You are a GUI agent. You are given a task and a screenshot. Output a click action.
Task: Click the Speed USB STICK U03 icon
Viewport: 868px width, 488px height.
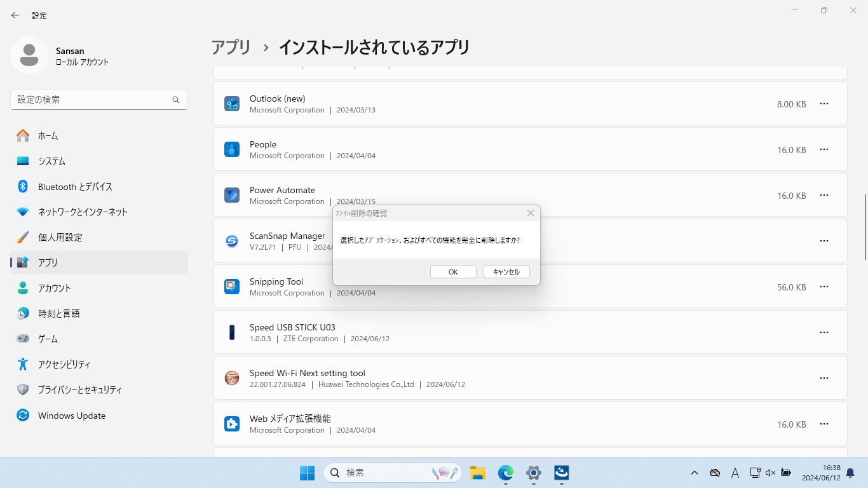click(x=232, y=332)
